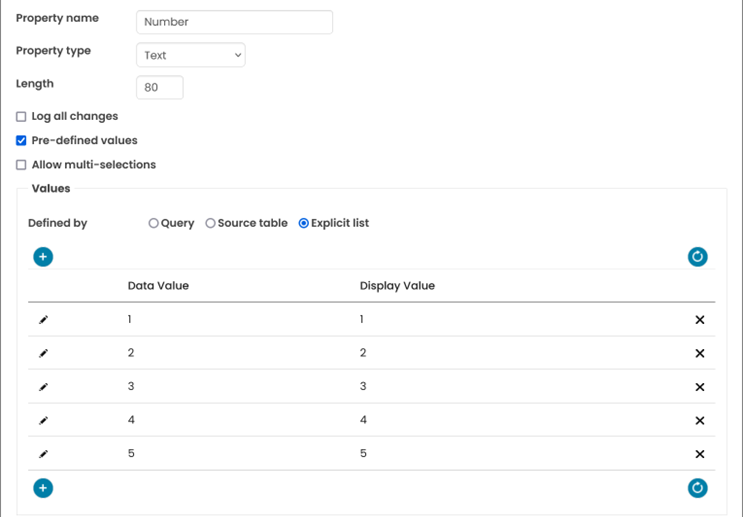This screenshot has height=517, width=743.
Task: Open the Property type dropdown
Action: coord(190,55)
